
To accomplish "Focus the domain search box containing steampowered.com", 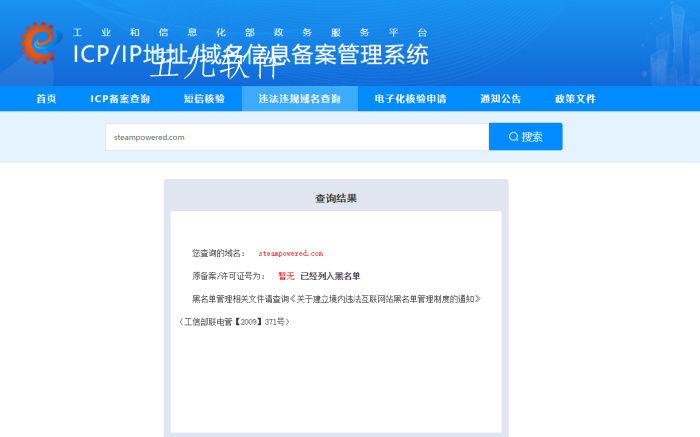I will click(x=297, y=137).
